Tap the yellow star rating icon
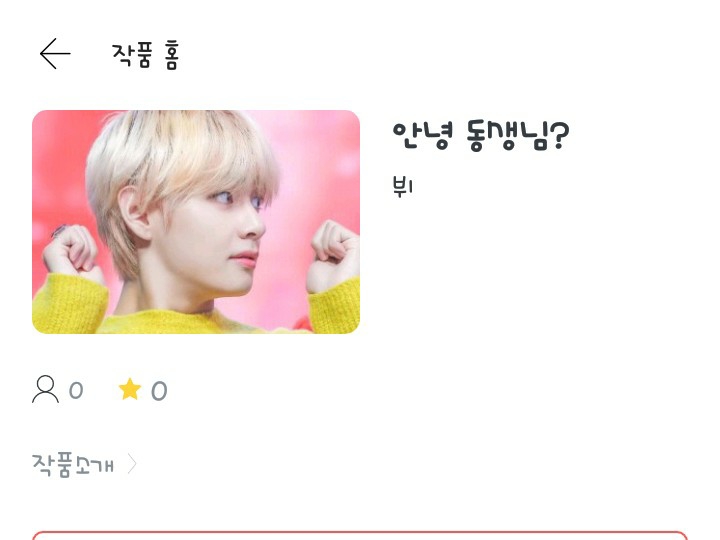 click(x=129, y=389)
